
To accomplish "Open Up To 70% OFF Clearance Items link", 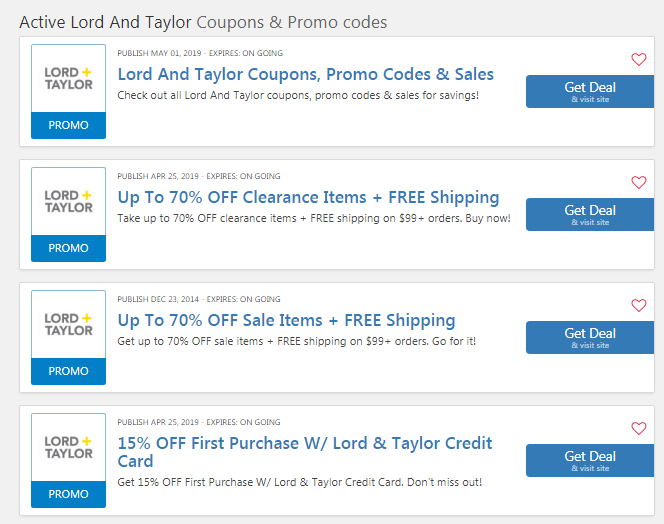I will pos(308,197).
